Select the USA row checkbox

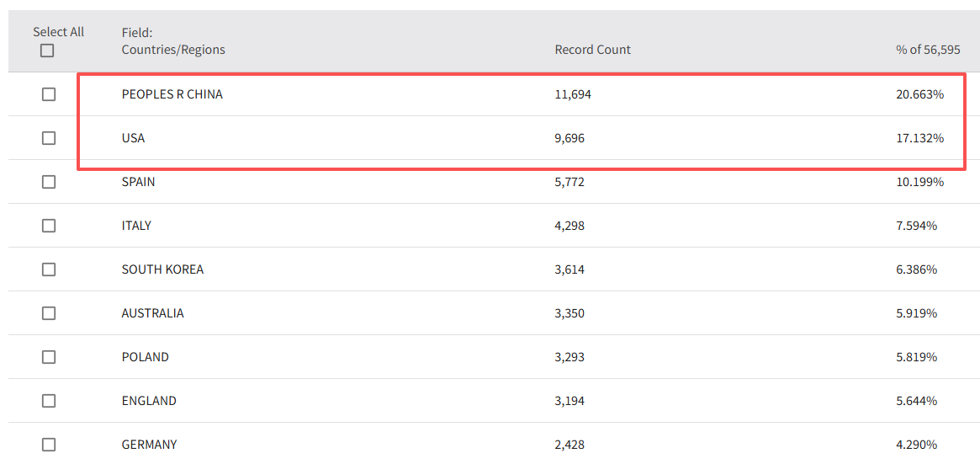tap(49, 138)
